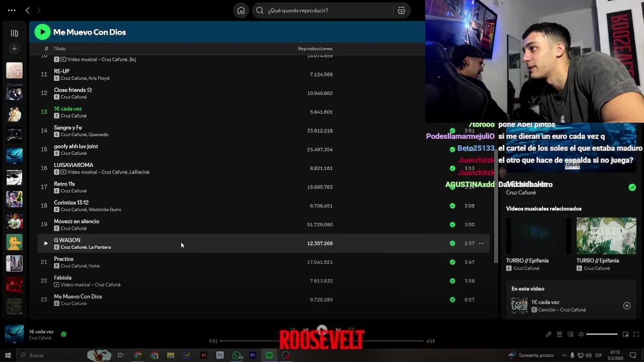Toggle the saved checkmark on Fabiola

point(452,281)
